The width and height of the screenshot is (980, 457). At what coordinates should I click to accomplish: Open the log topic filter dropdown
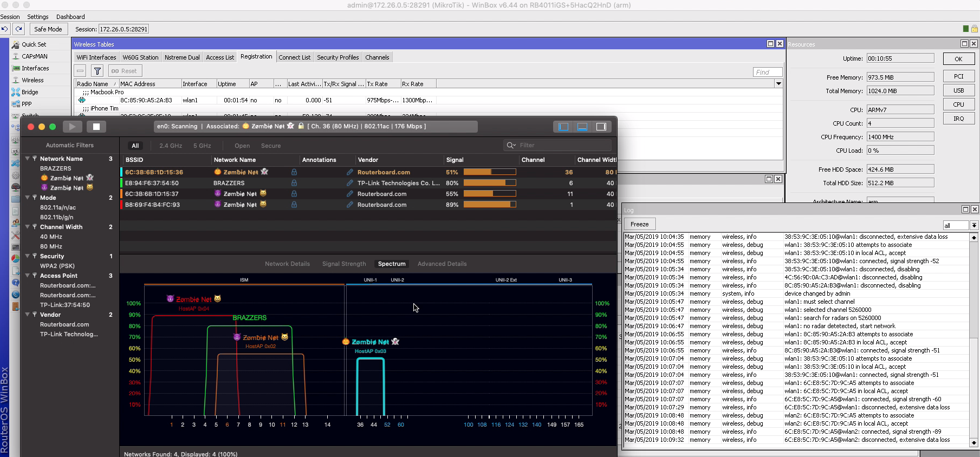point(973,225)
